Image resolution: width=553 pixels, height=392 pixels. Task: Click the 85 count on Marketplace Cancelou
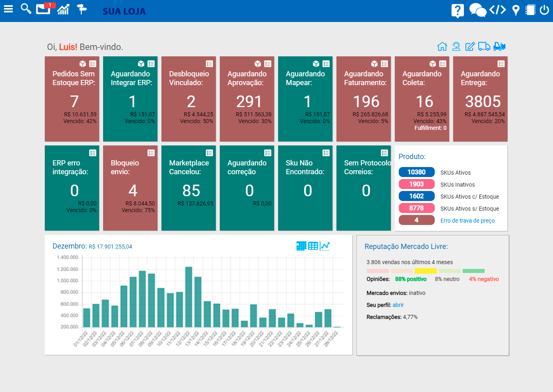pyautogui.click(x=191, y=191)
